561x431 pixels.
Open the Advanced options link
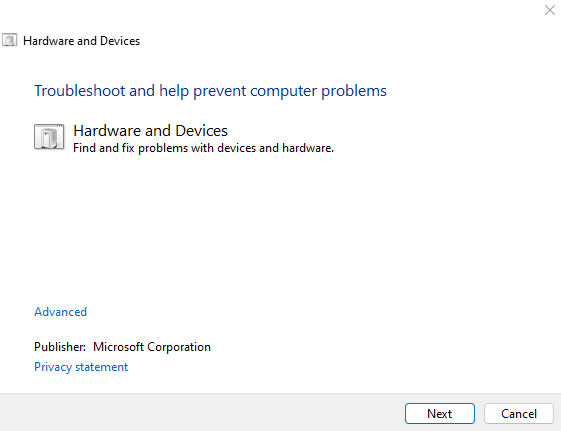(x=60, y=312)
